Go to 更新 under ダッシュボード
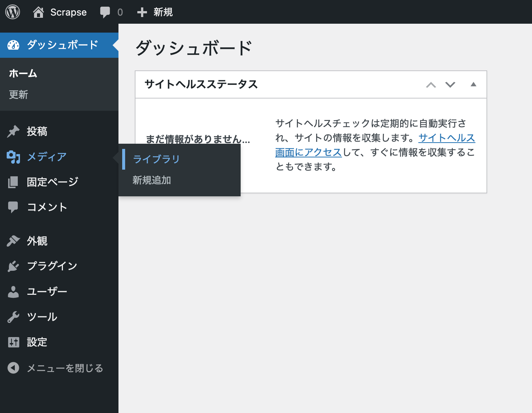532x413 pixels. [18, 95]
